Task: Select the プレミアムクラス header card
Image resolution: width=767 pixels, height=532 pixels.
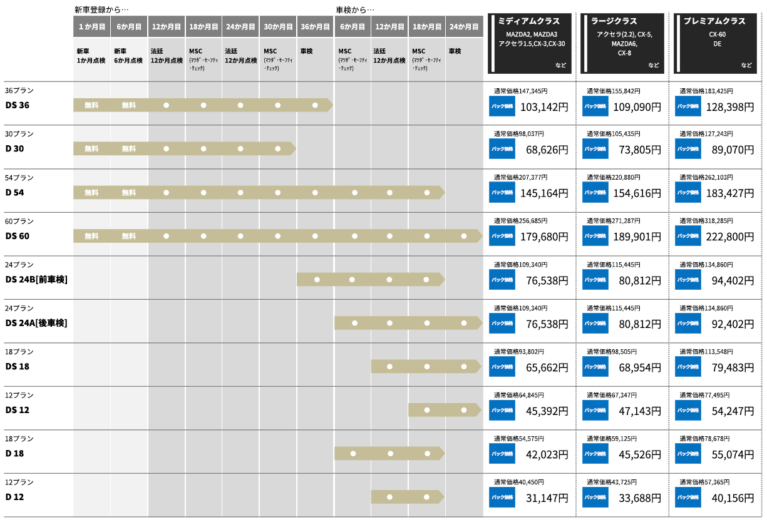Action: [714, 43]
